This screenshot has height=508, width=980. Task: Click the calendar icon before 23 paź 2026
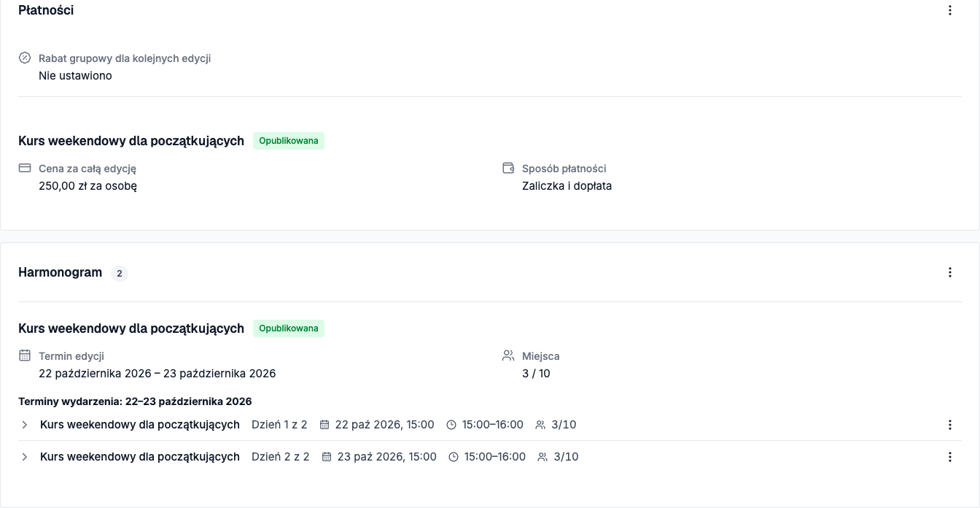[327, 457]
